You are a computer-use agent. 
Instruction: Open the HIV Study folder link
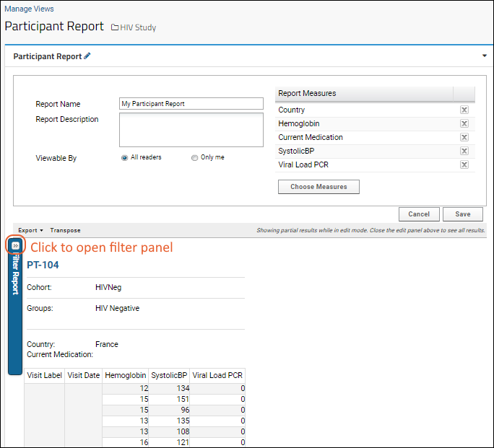click(x=138, y=27)
